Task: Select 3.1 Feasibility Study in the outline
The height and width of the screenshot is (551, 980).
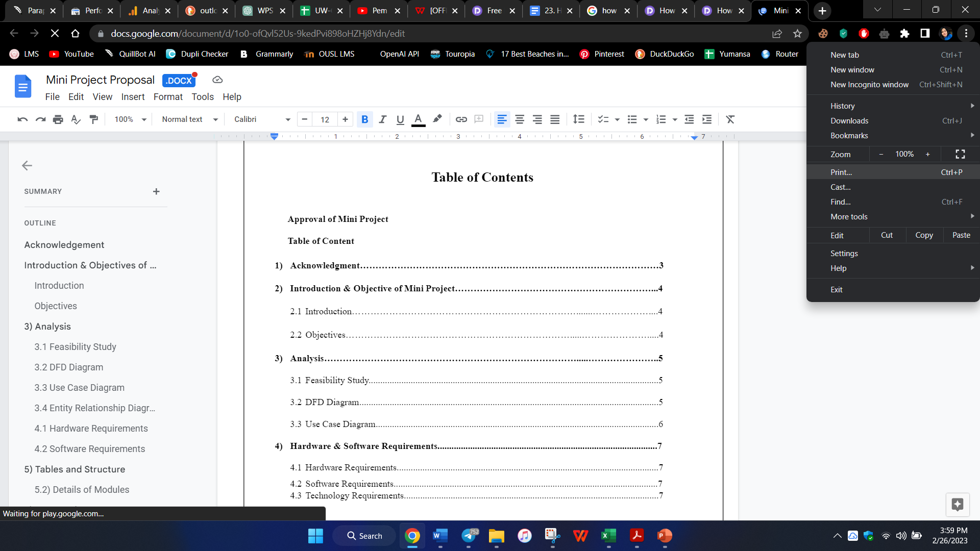Action: tap(75, 346)
